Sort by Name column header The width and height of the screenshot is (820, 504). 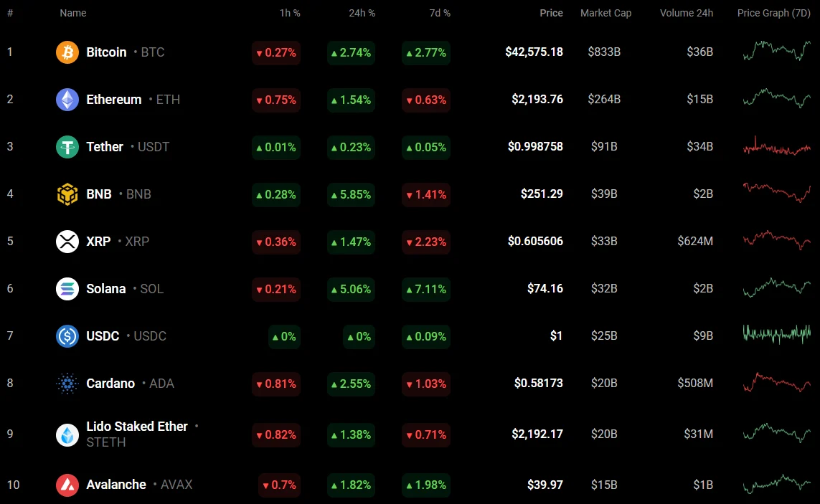pos(73,13)
